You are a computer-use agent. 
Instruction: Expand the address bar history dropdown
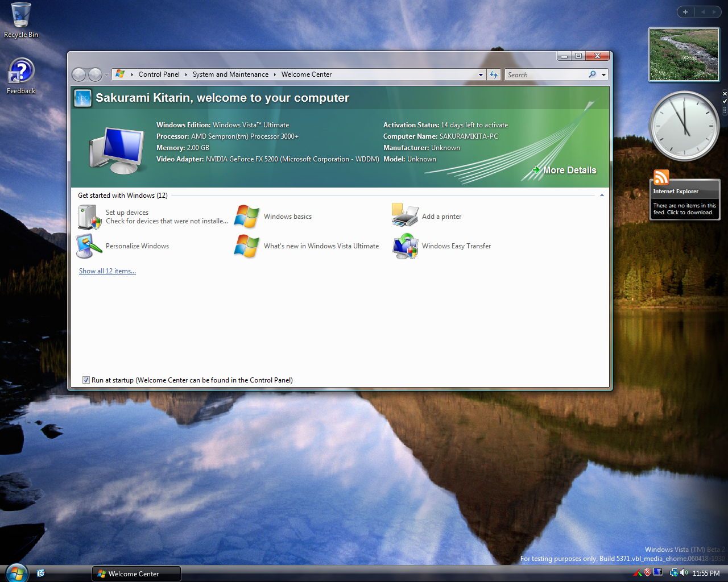coord(481,74)
